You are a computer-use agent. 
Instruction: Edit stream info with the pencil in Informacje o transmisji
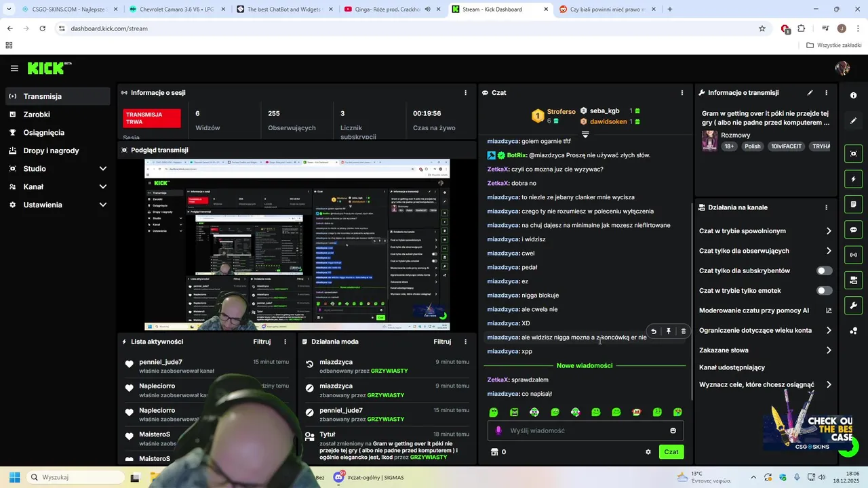click(x=810, y=93)
